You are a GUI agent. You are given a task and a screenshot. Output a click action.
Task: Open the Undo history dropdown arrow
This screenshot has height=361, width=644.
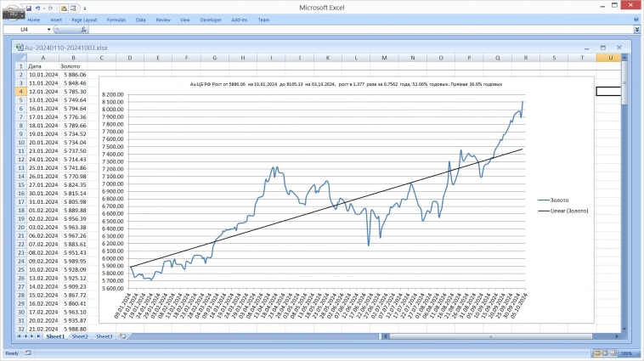pos(44,8)
